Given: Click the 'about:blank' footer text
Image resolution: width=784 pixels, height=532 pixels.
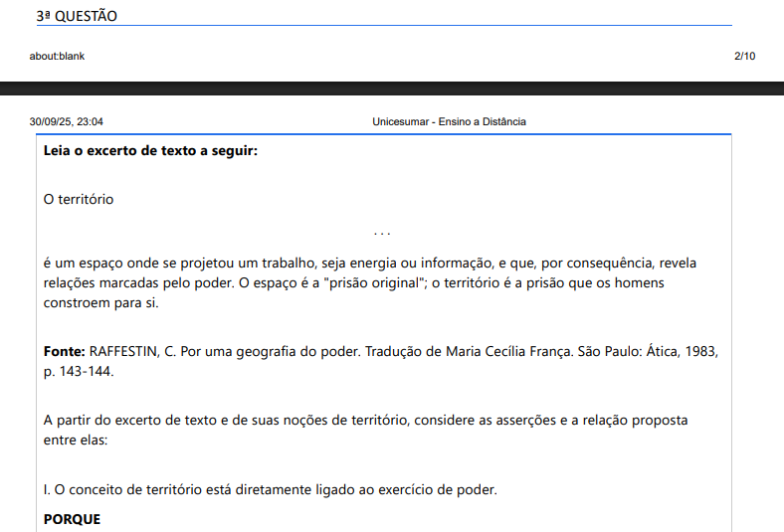Looking at the screenshot, I should coord(57,56).
